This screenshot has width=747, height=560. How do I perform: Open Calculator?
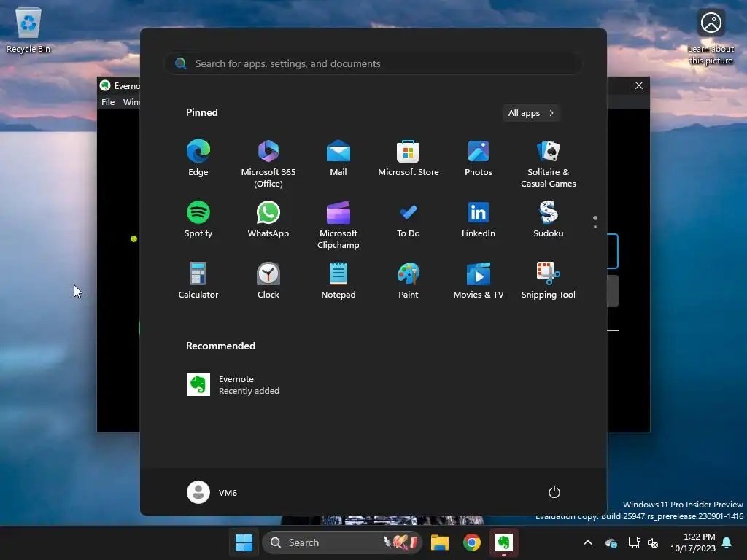tap(198, 281)
